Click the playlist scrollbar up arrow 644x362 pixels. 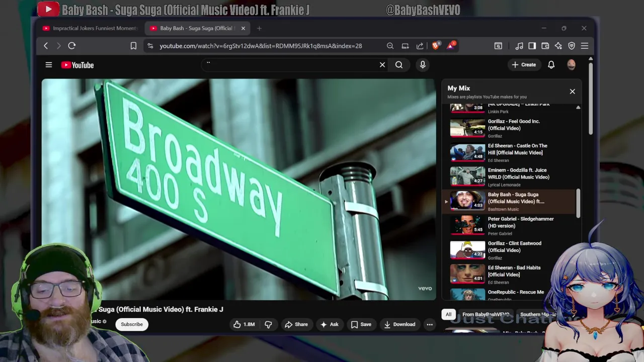578,108
